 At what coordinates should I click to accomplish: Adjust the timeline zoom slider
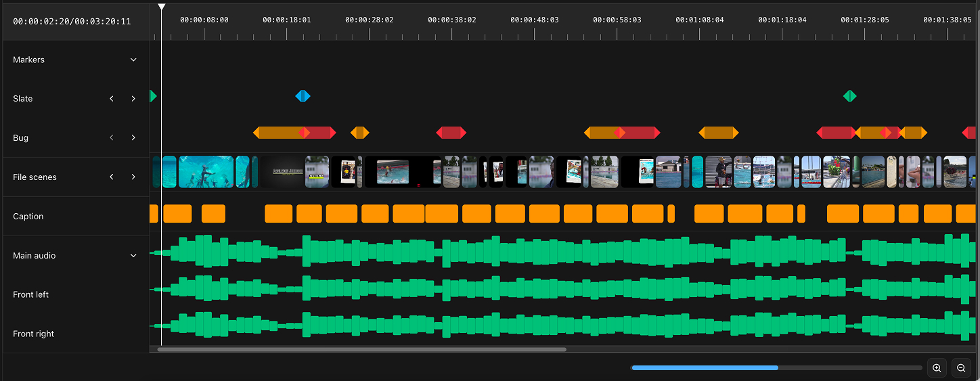[705, 367]
